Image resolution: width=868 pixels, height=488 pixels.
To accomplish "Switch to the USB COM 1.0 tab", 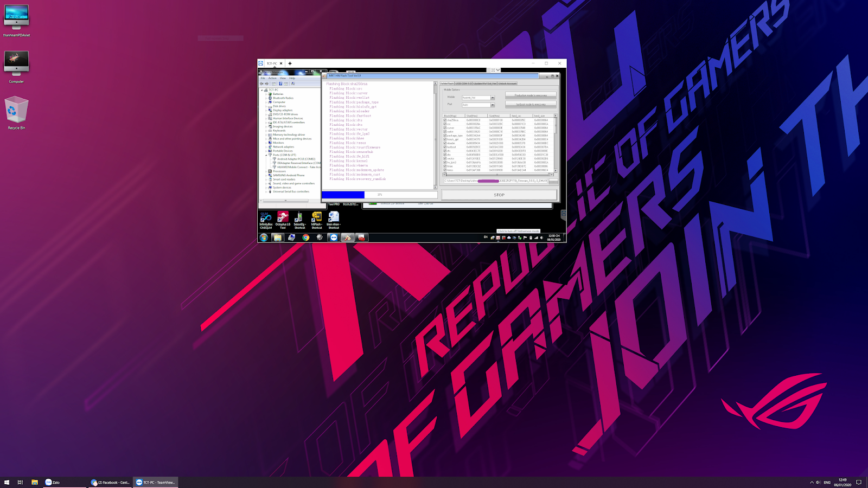I will [x=463, y=84].
